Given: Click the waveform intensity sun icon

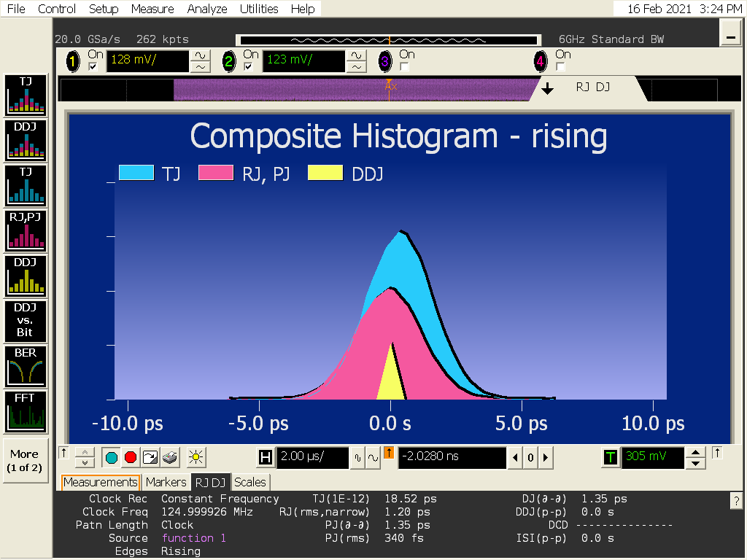Looking at the screenshot, I should pyautogui.click(x=196, y=458).
